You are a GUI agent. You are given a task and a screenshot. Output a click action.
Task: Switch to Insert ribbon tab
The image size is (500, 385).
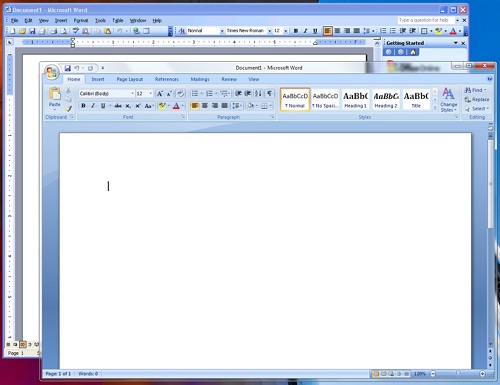[x=98, y=79]
